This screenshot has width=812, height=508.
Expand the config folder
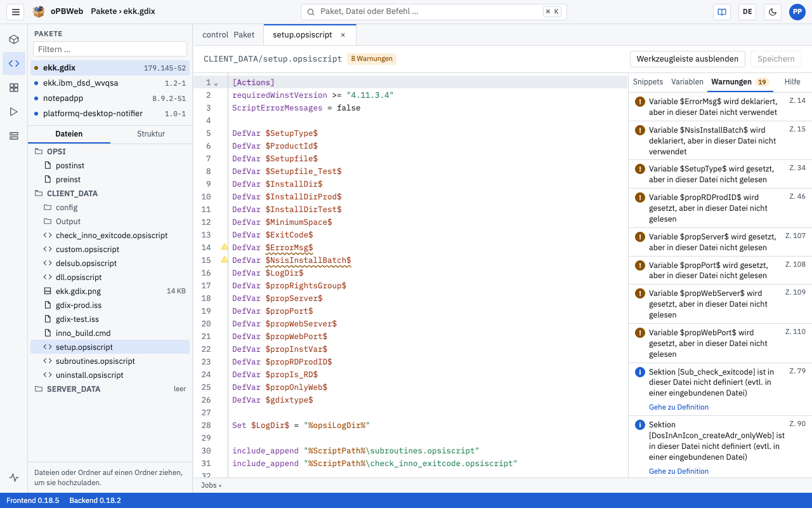(110, 208)
